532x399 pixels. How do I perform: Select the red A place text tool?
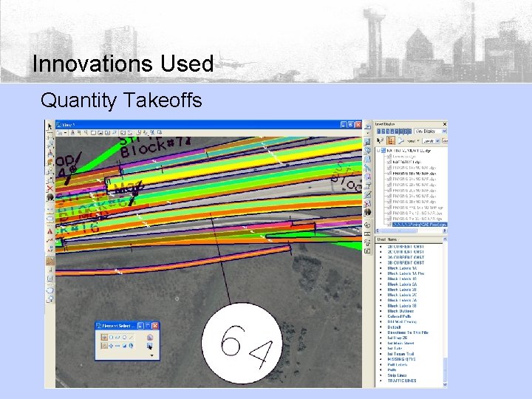pos(50,232)
